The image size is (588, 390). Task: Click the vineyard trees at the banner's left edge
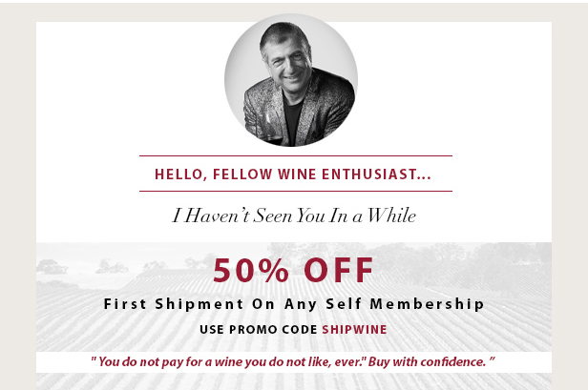(52, 267)
